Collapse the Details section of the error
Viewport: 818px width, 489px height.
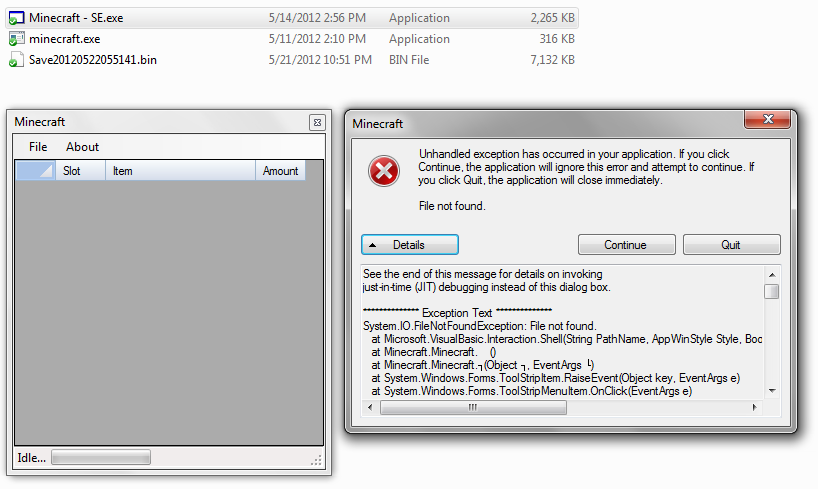coord(409,245)
